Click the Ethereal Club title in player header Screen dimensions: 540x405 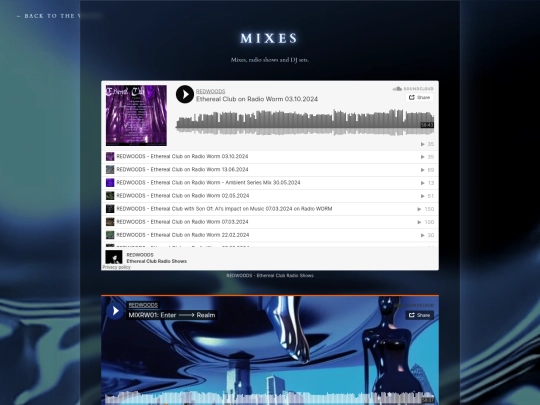[257, 99]
